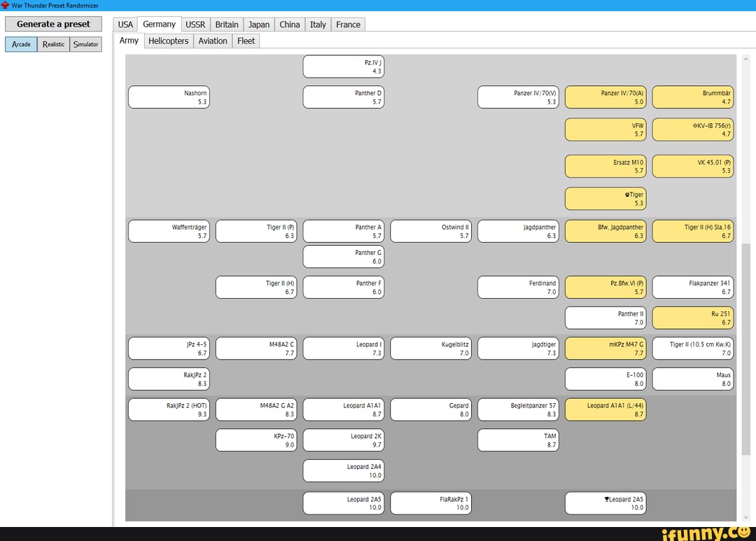This screenshot has height=541, width=756.
Task: Toggle the Leopard A1A1 (L/44) selection
Action: click(x=605, y=409)
